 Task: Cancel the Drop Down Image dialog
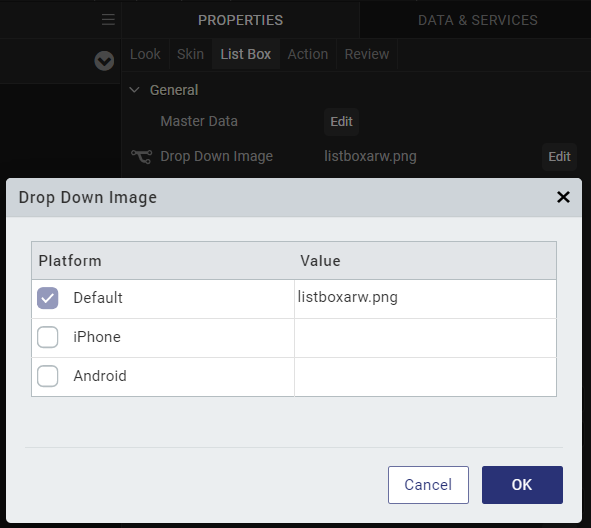428,485
